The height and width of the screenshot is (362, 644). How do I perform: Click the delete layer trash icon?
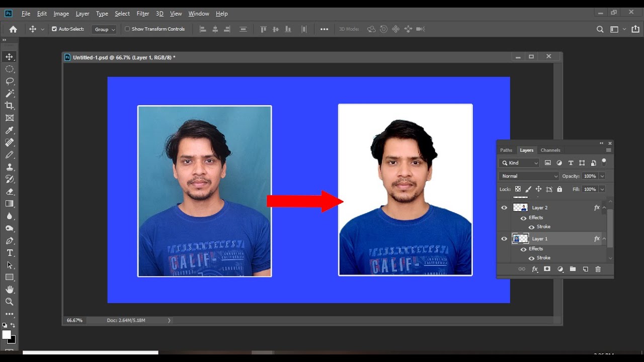point(598,269)
